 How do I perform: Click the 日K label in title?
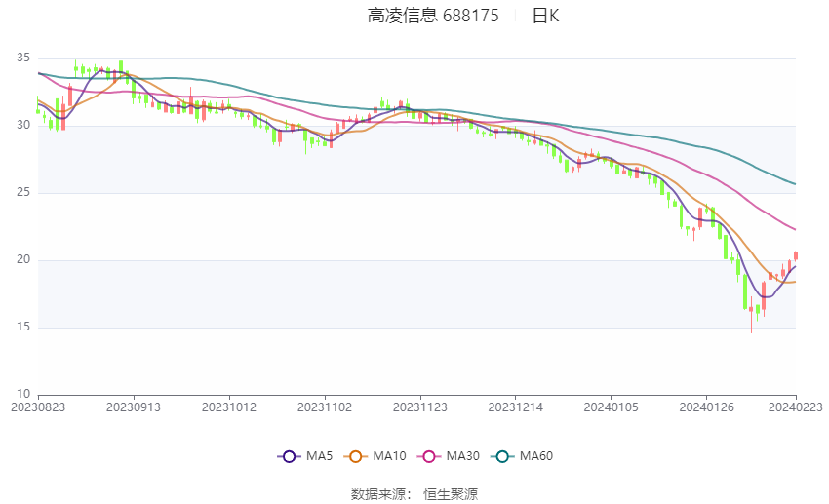[545, 16]
